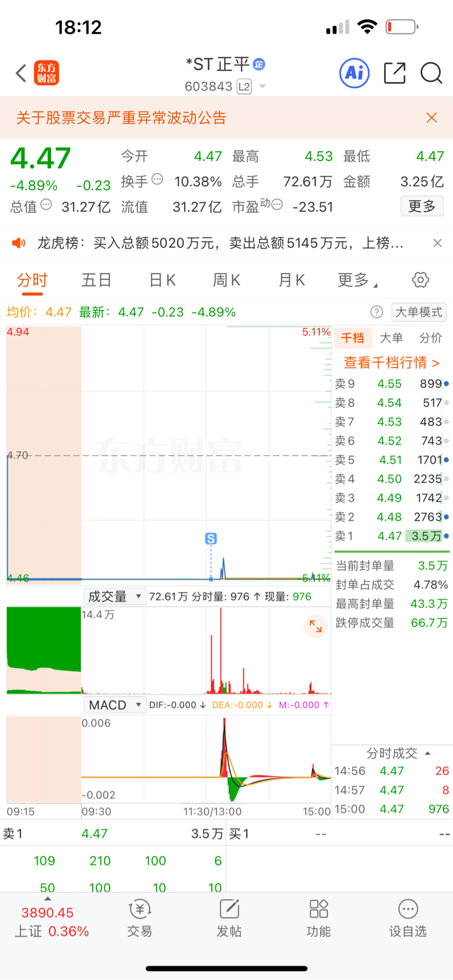Dismiss the 龙虎榜 ticker
The image size is (453, 980).
437,243
